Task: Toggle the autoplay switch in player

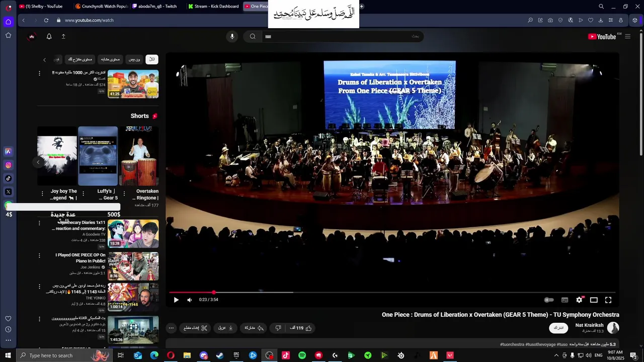Action: tap(549, 300)
